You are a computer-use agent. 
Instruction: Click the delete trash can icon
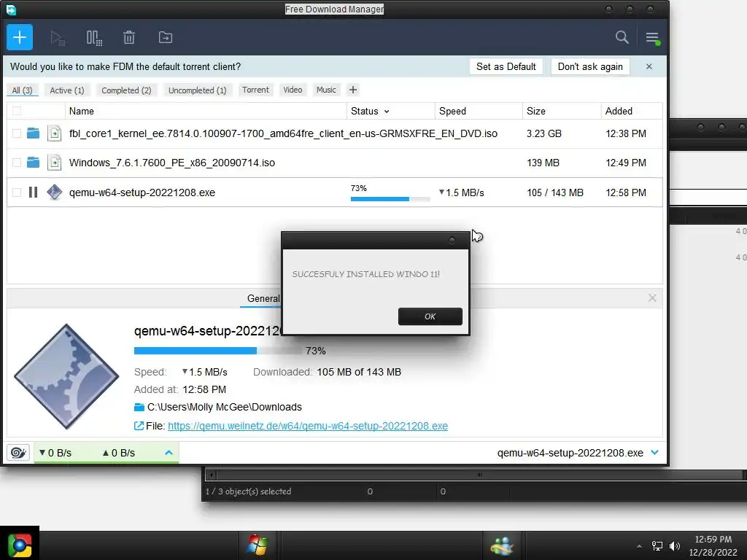tap(129, 37)
